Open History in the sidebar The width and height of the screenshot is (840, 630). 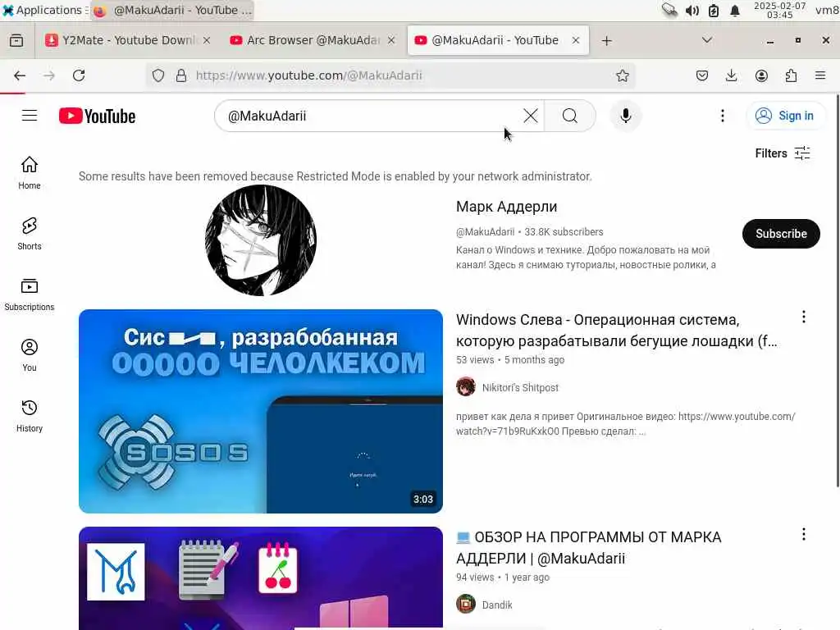tap(30, 416)
